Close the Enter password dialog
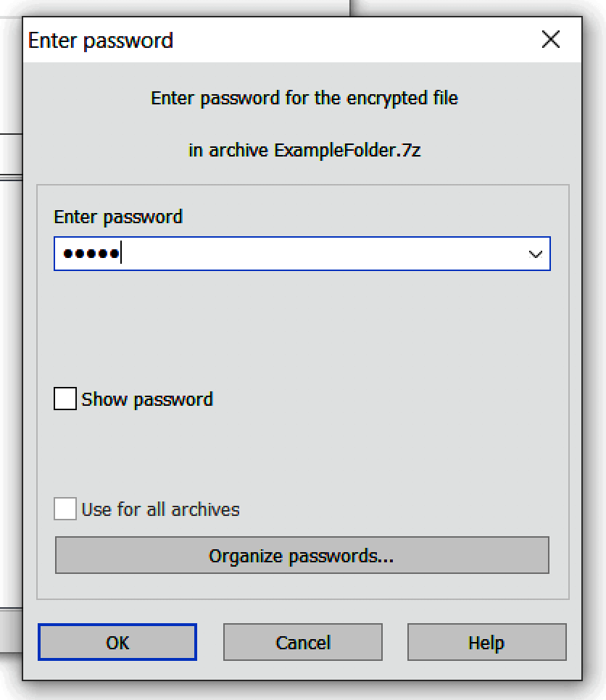This screenshot has height=700, width=606. click(x=551, y=41)
